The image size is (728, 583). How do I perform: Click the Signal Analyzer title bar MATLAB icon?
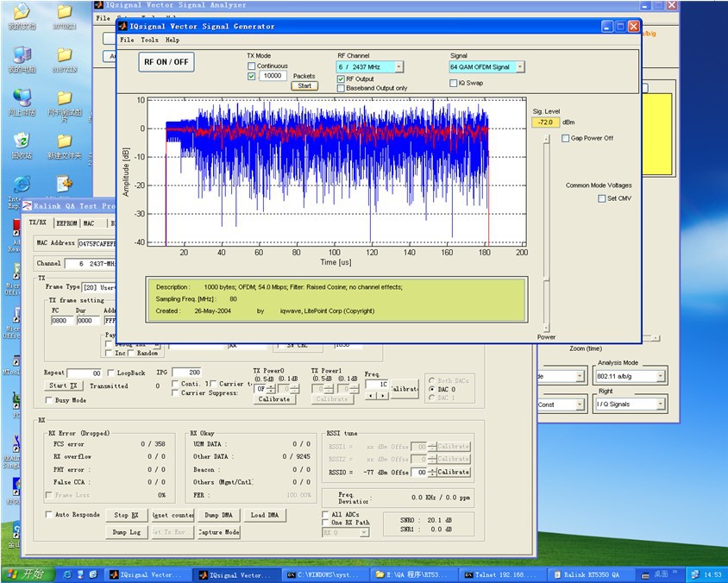[x=98, y=5]
